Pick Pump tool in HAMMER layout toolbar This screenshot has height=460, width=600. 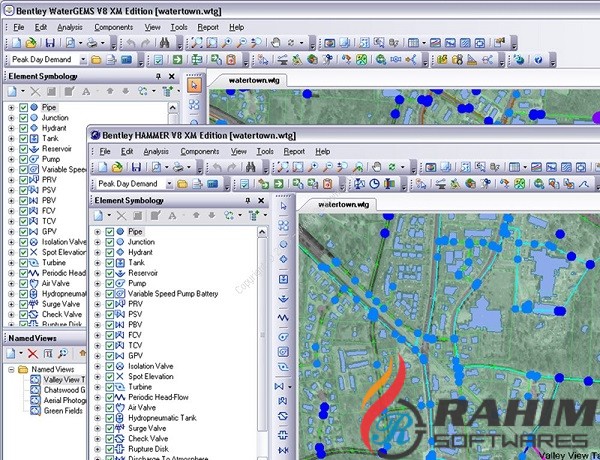(284, 337)
